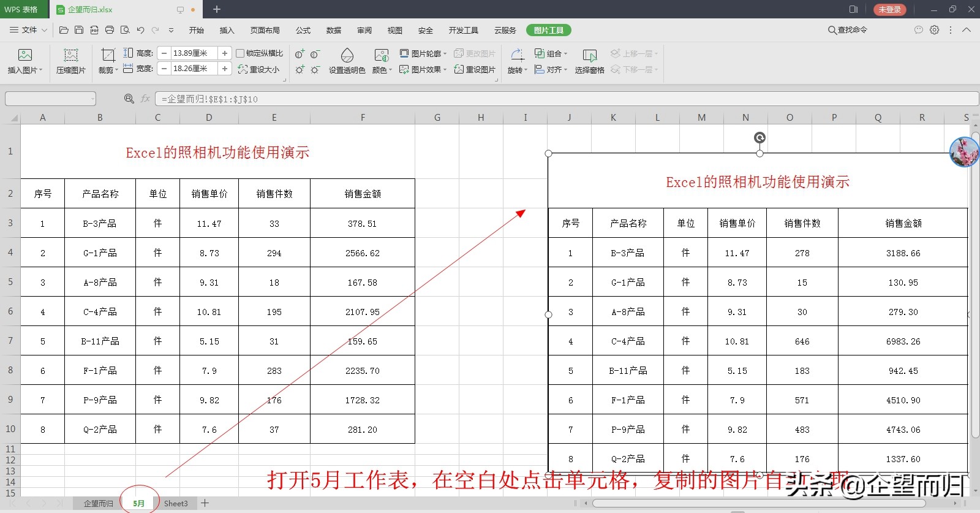Select the 图片工具 picture tools tab

point(548,30)
